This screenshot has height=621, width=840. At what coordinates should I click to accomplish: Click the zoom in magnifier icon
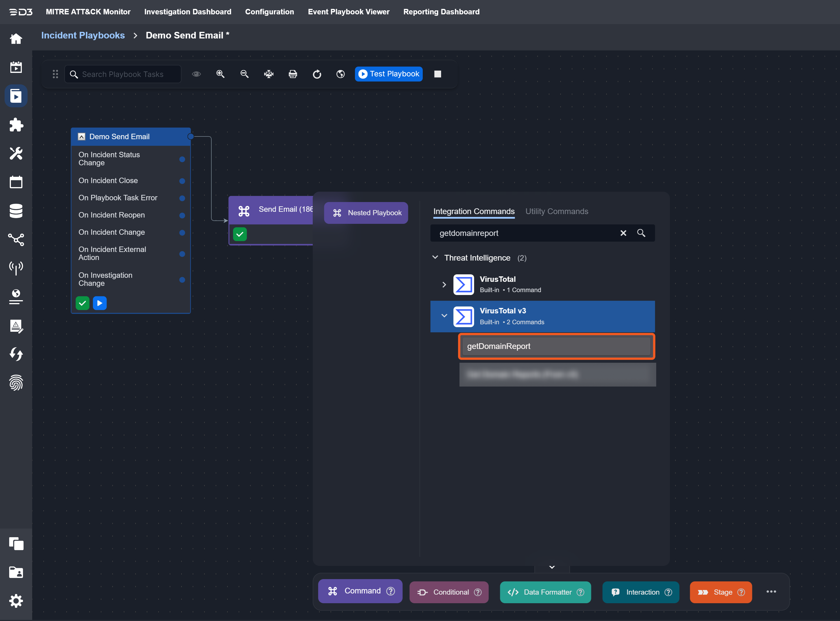[x=221, y=74]
